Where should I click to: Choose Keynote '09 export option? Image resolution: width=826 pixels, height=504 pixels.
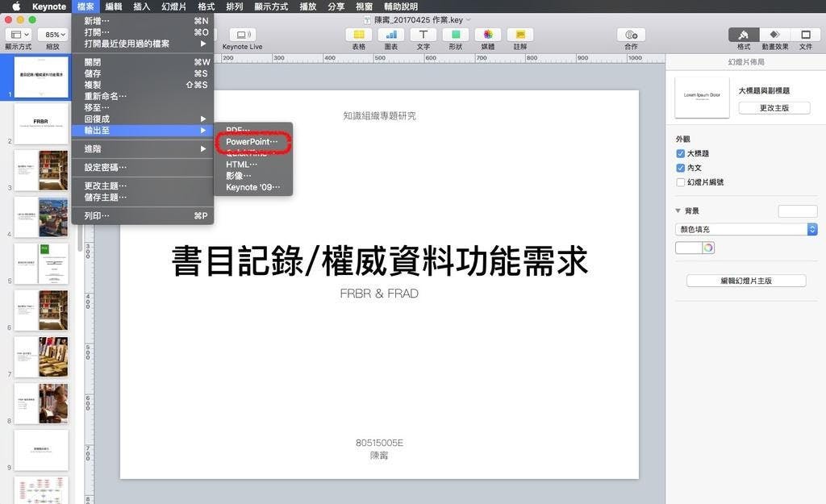pyautogui.click(x=252, y=187)
